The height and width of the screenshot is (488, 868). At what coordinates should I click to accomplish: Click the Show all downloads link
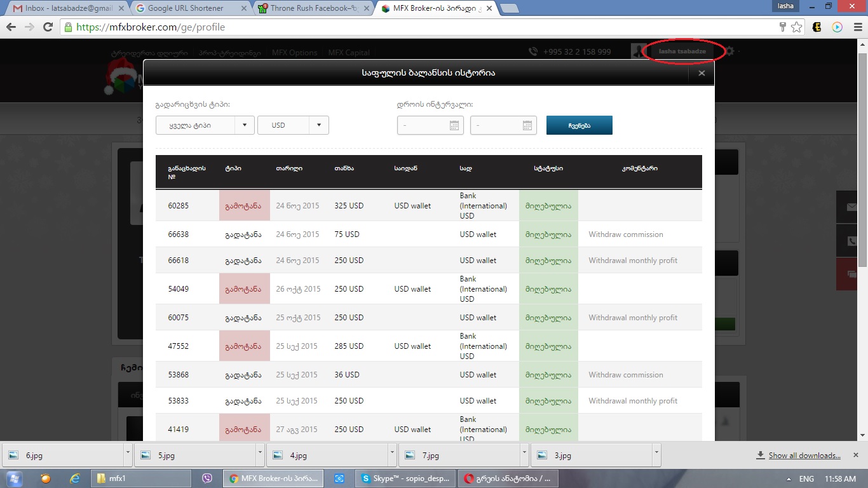pos(804,456)
